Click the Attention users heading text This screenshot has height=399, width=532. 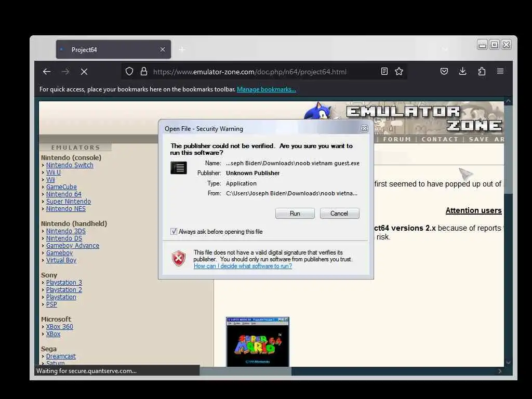pos(474,211)
